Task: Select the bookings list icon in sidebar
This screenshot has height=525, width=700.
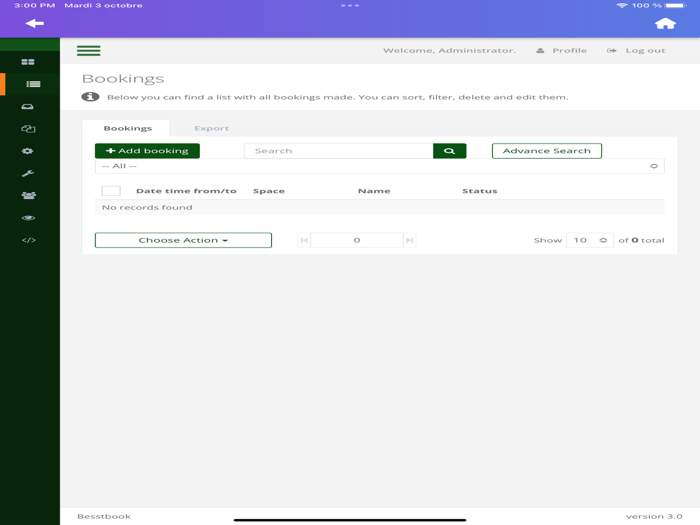Action: tap(33, 84)
